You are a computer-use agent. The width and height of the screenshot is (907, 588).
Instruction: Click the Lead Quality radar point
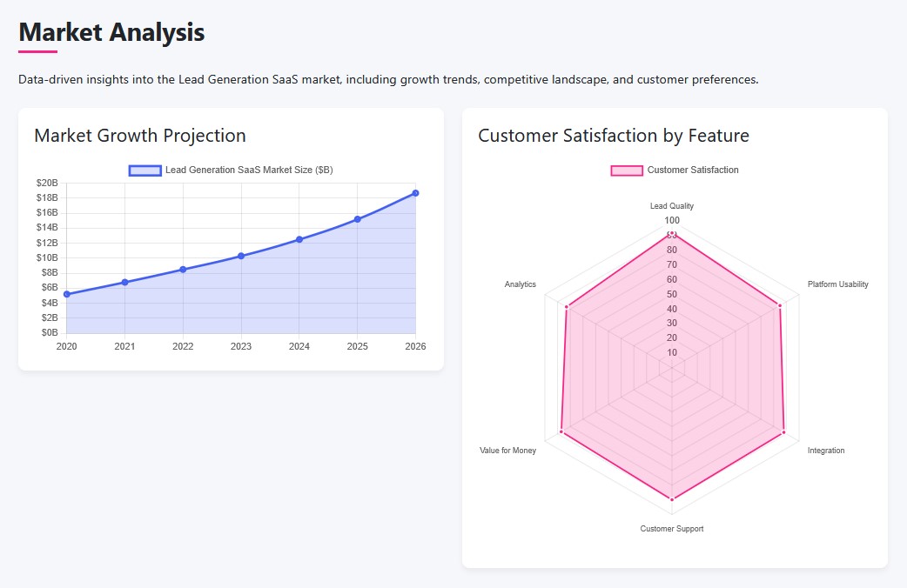[672, 234]
